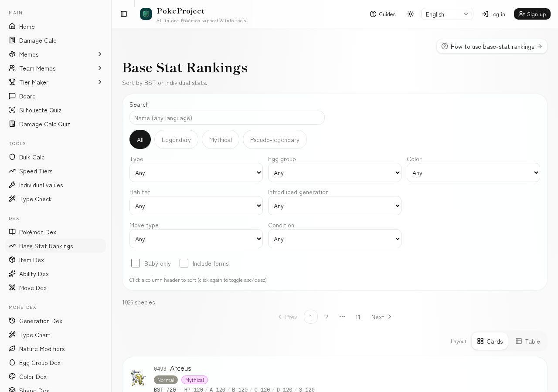Image resolution: width=558 pixels, height=392 pixels.
Task: Click the Move Dex crossed-swords icon
Action: 12,287
